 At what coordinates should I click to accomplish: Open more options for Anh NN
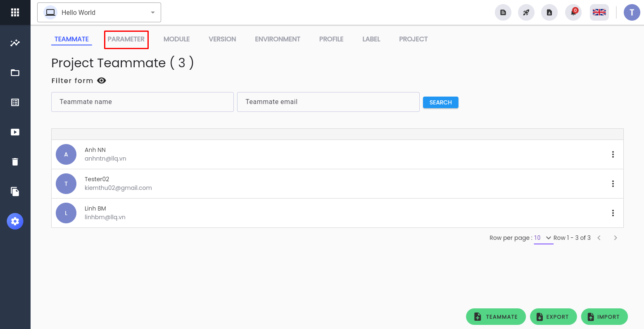[x=613, y=154]
